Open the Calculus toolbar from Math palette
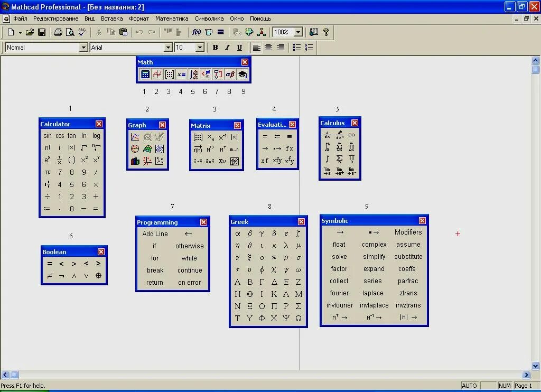Viewport: 541px width, 392px height. [x=194, y=74]
